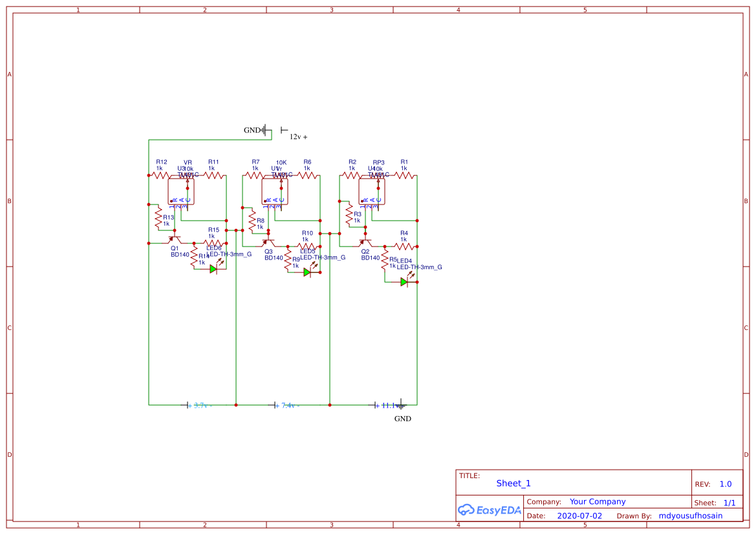The height and width of the screenshot is (535, 756).
Task: Click the green LED4 diode symbol
Action: [x=404, y=281]
